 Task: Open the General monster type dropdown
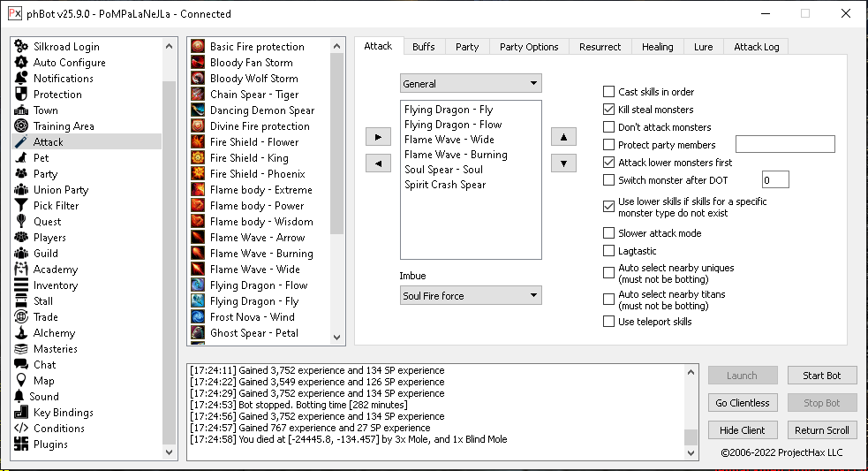point(471,84)
